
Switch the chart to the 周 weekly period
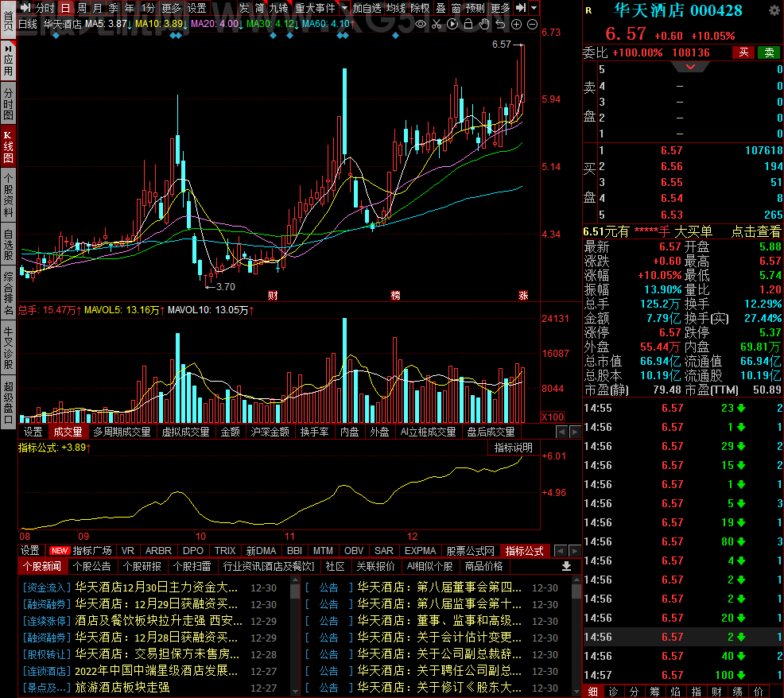[x=81, y=8]
